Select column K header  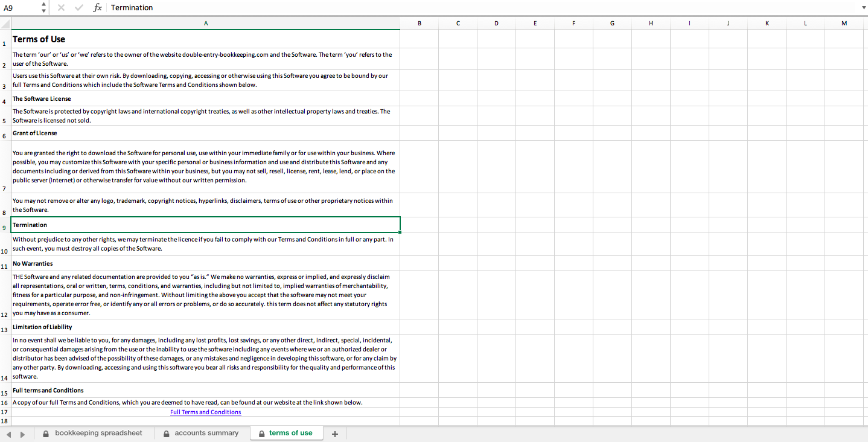click(767, 24)
